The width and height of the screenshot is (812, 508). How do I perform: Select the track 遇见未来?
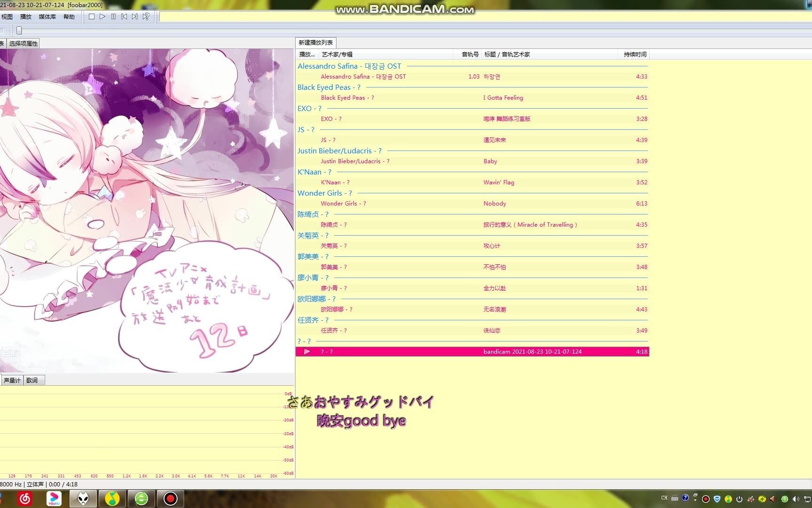coord(494,140)
